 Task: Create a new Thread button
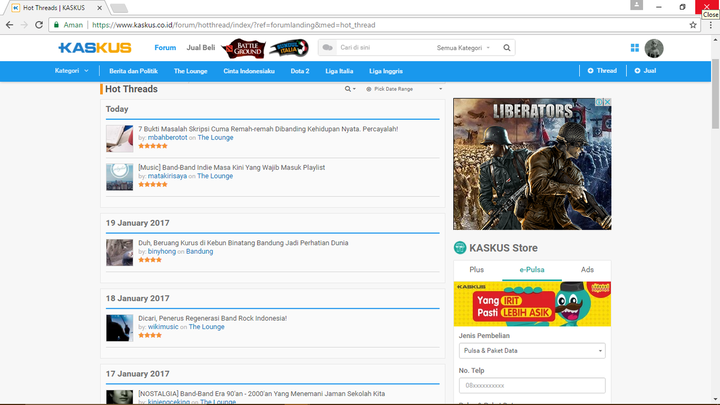pyautogui.click(x=602, y=71)
